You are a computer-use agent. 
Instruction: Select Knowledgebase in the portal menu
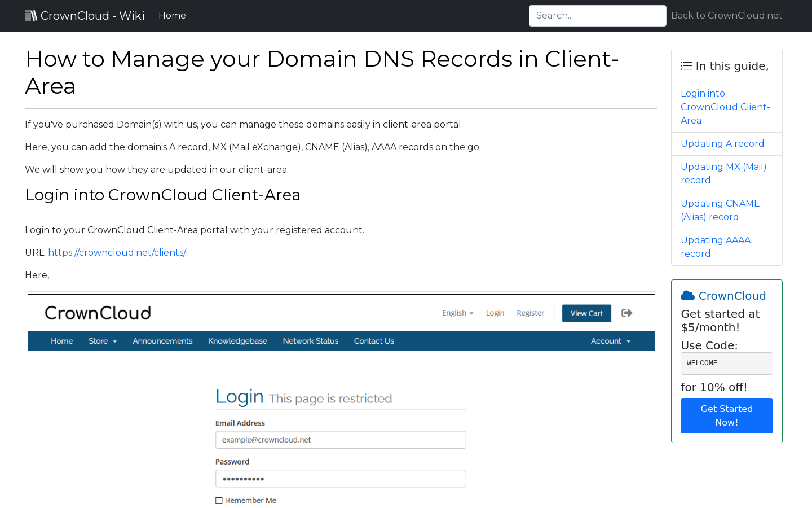(x=237, y=341)
